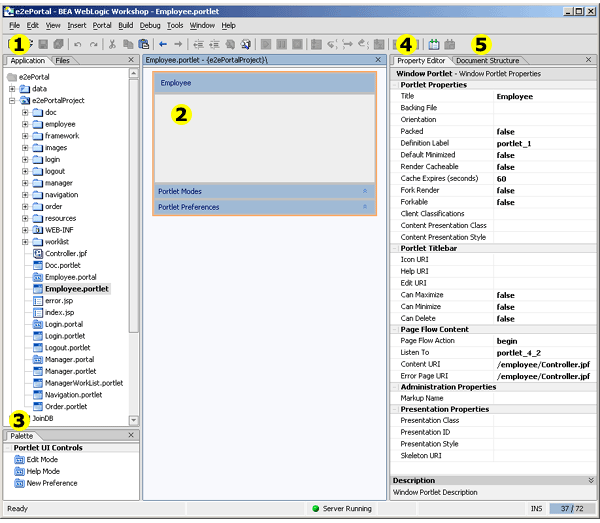Click the Cut scissors icon
Screen dimensions: 600x523
pos(112,44)
